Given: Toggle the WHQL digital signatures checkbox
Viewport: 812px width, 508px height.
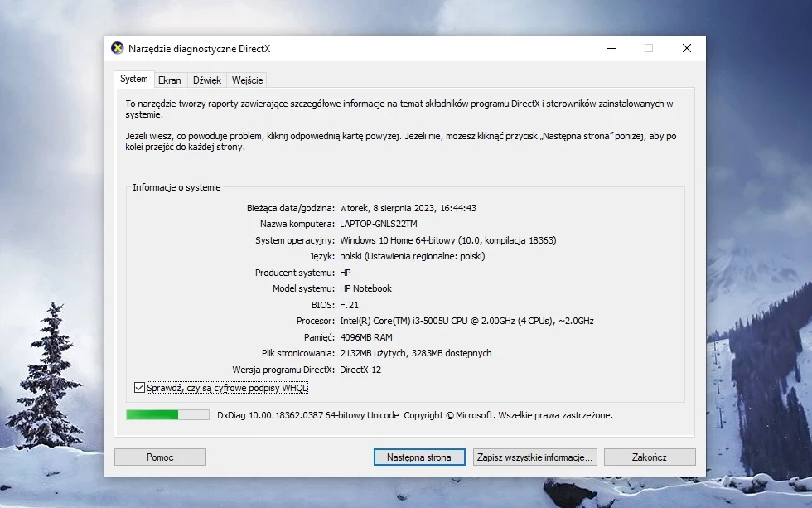Looking at the screenshot, I should point(139,387).
